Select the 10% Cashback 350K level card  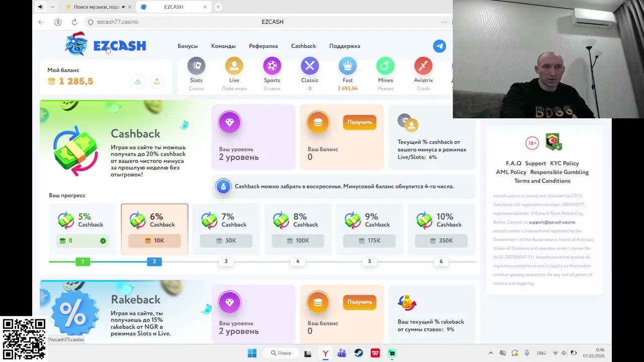coord(441,229)
